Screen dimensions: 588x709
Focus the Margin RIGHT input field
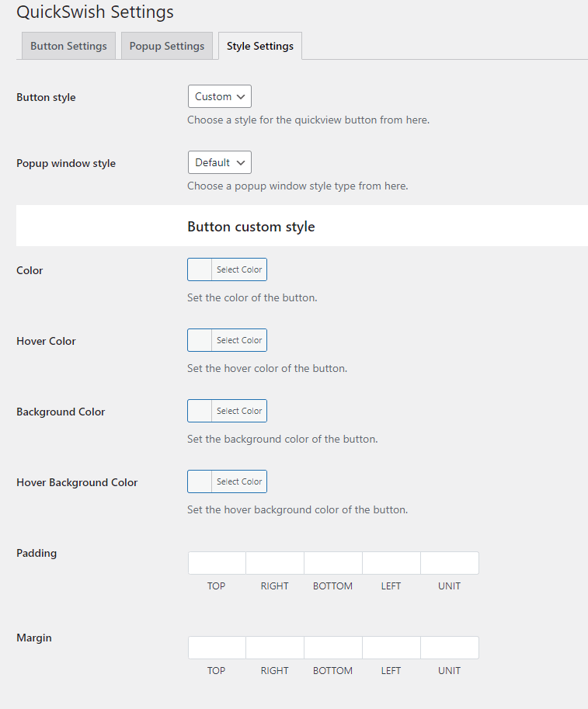click(x=275, y=648)
